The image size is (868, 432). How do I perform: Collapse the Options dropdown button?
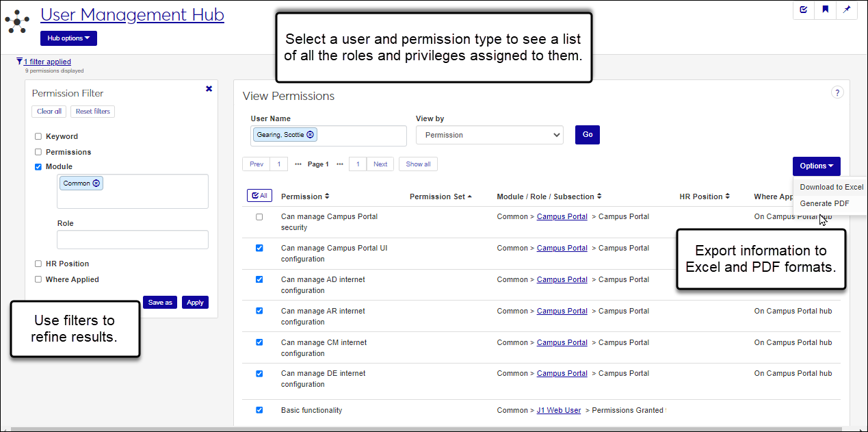point(816,166)
